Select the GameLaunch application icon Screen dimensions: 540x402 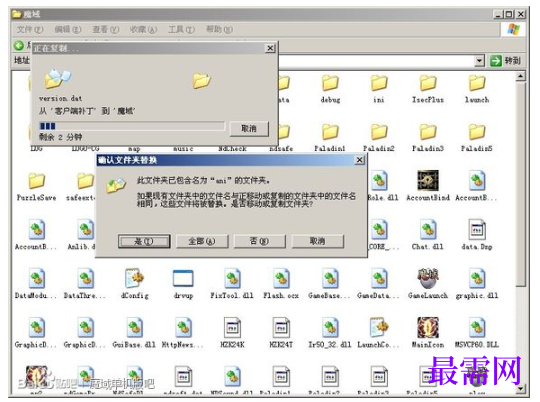click(x=428, y=278)
